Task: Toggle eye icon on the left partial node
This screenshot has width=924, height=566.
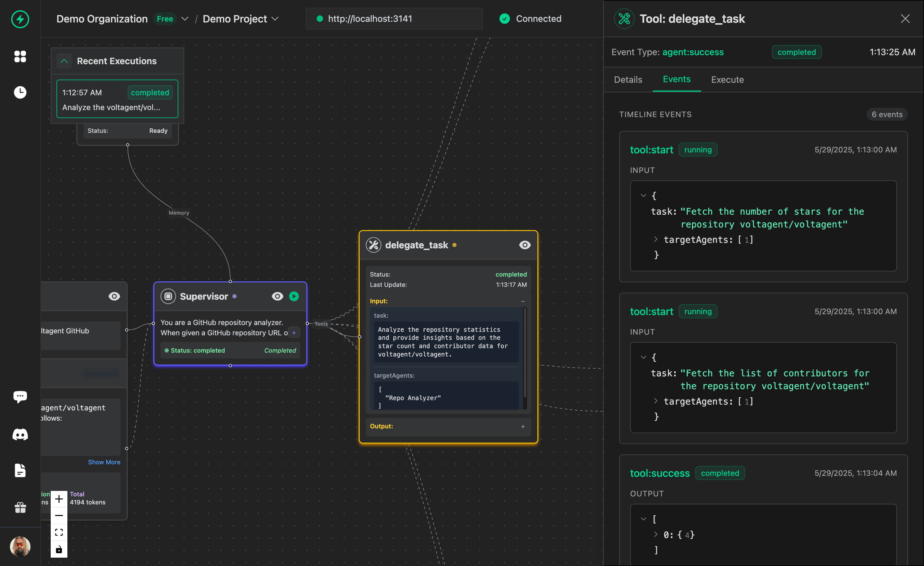Action: coord(114,296)
